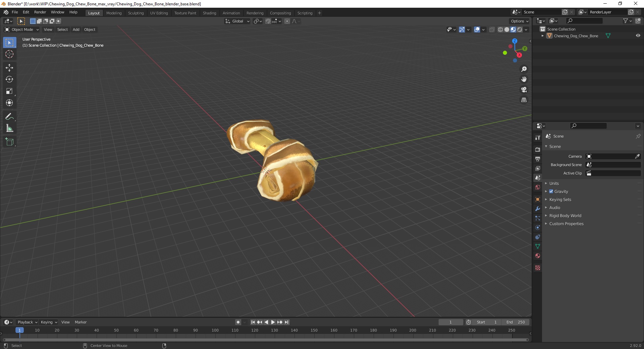Open the Object properties tab
Viewport: 644px width, 349px height.
(x=538, y=199)
